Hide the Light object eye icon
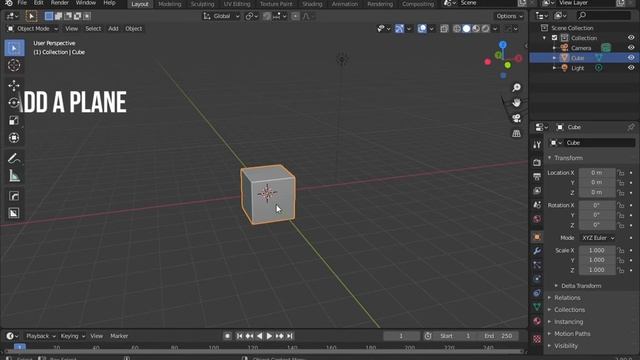Screen dimensions: 640x360 point(631,68)
